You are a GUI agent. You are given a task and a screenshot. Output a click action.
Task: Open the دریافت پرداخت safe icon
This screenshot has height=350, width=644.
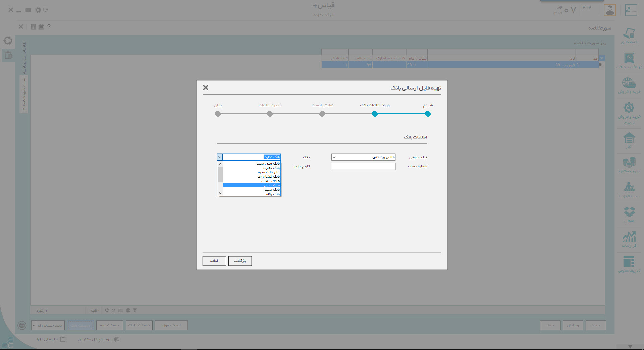[629, 58]
